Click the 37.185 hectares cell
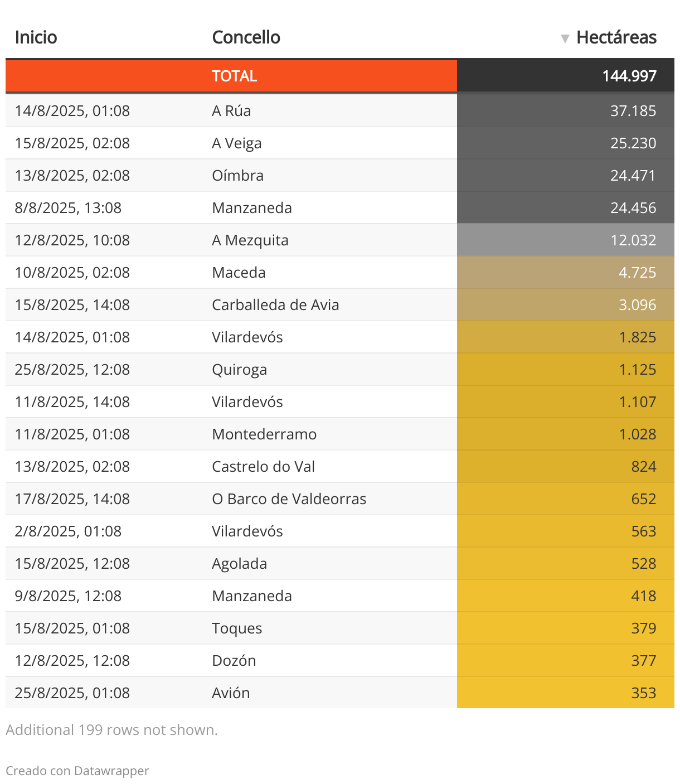 point(633,111)
